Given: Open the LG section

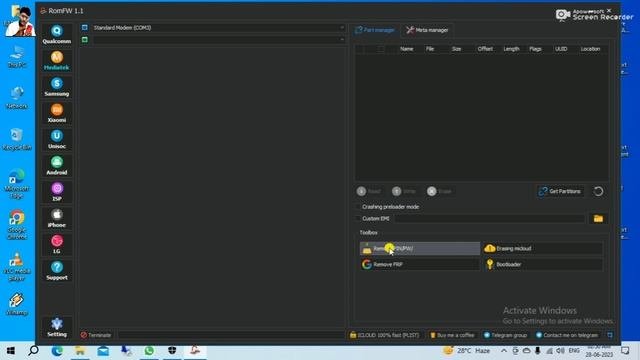Looking at the screenshot, I should coord(57,244).
